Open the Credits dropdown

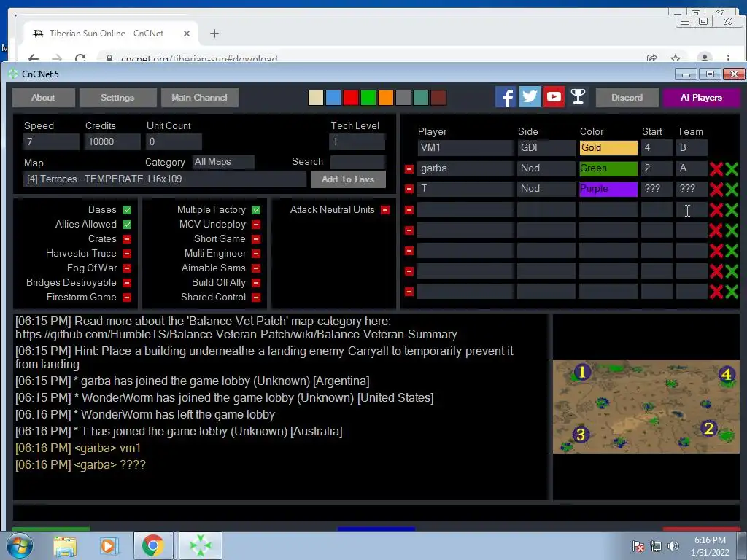coord(112,142)
